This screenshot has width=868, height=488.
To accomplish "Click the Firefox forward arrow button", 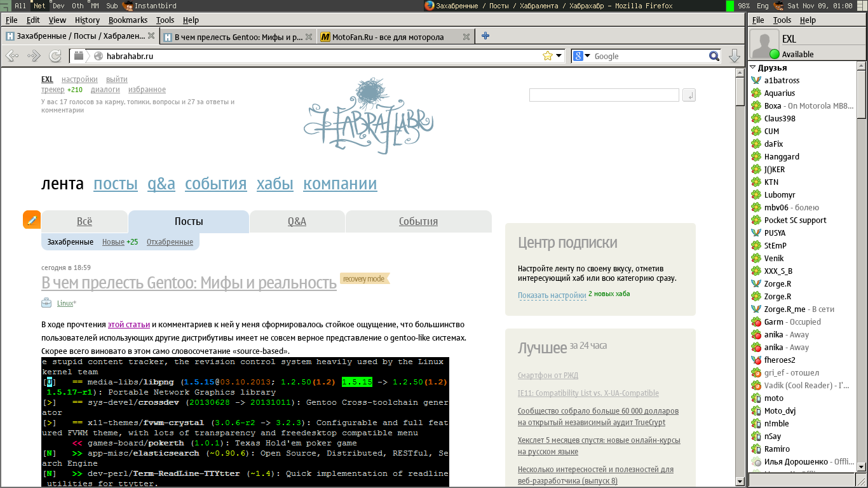I will point(34,56).
